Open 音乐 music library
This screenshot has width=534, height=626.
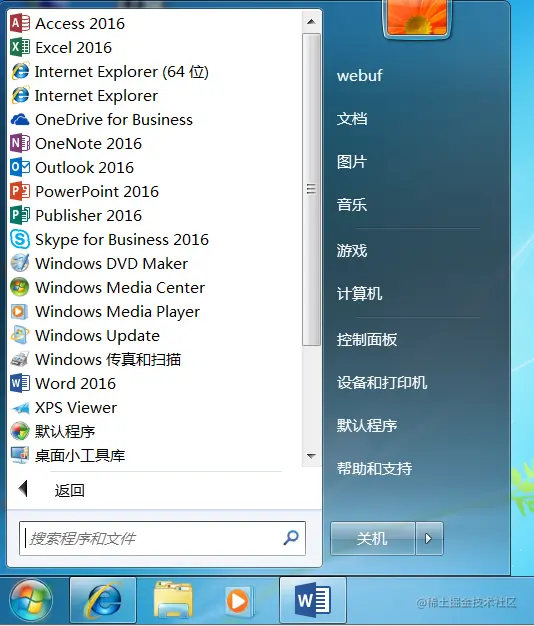[x=352, y=205]
